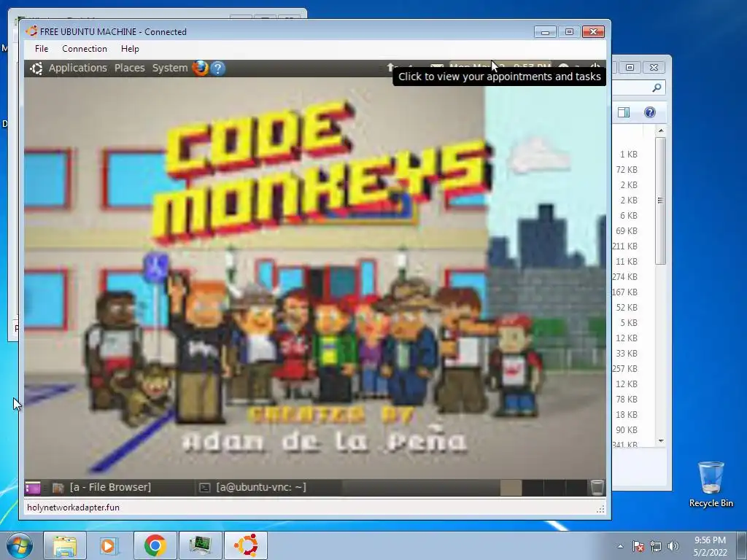Open Google Chrome from the taskbar
The width and height of the screenshot is (747, 560).
[155, 545]
